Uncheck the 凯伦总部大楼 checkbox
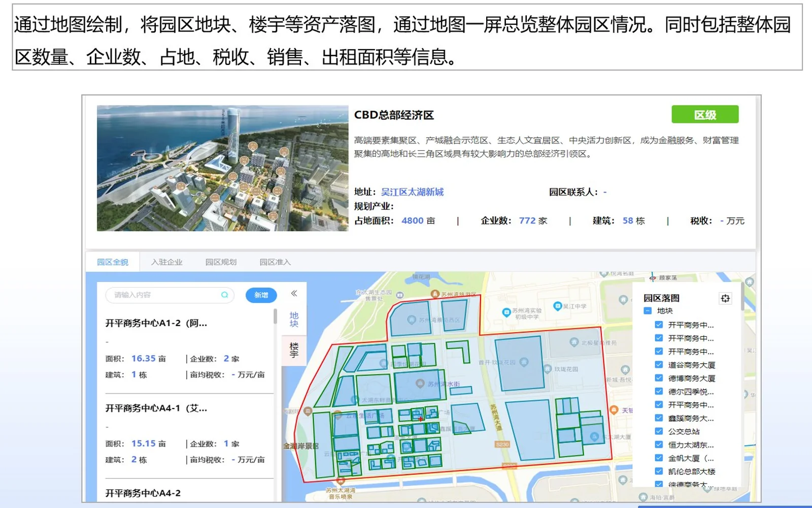812x508 pixels. (659, 471)
